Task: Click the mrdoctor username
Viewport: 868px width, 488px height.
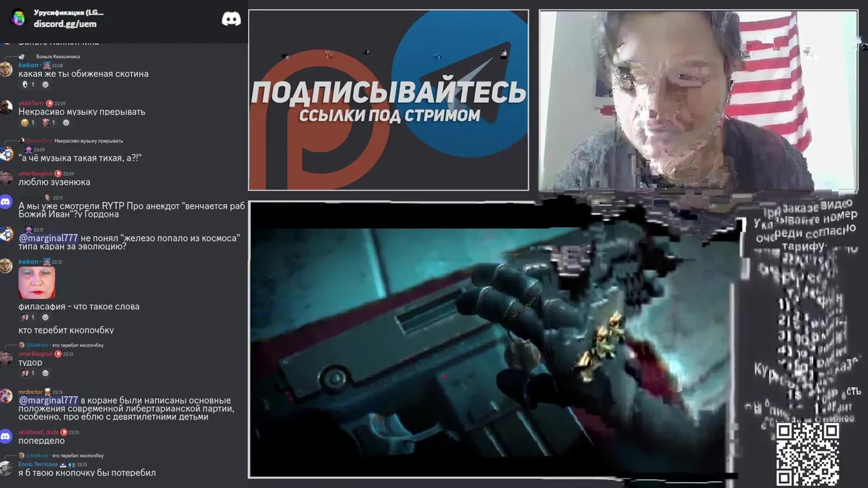Action: click(x=30, y=392)
